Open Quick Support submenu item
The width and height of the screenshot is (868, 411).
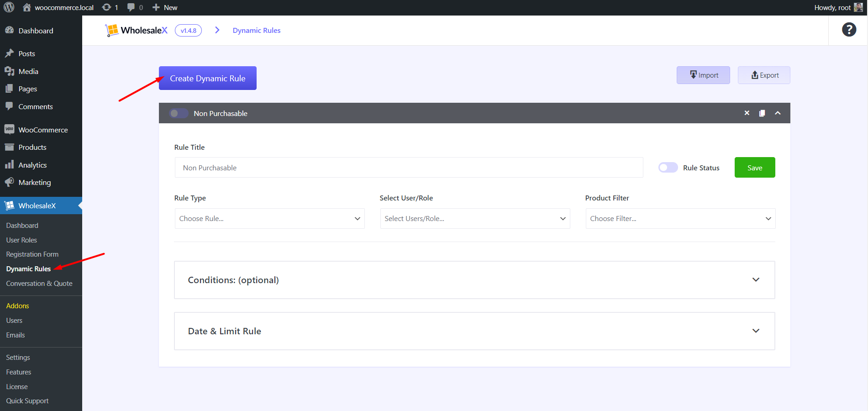point(27,400)
